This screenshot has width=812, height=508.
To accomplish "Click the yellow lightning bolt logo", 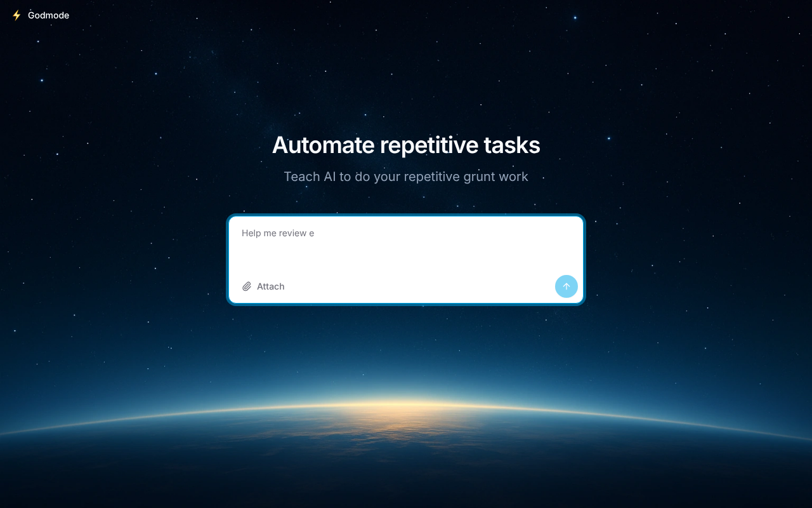I will tap(16, 15).
